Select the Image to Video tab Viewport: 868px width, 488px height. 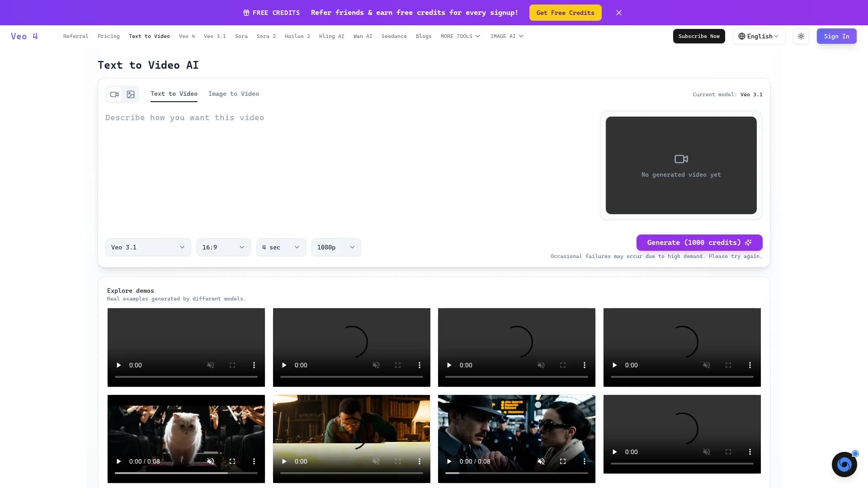234,94
